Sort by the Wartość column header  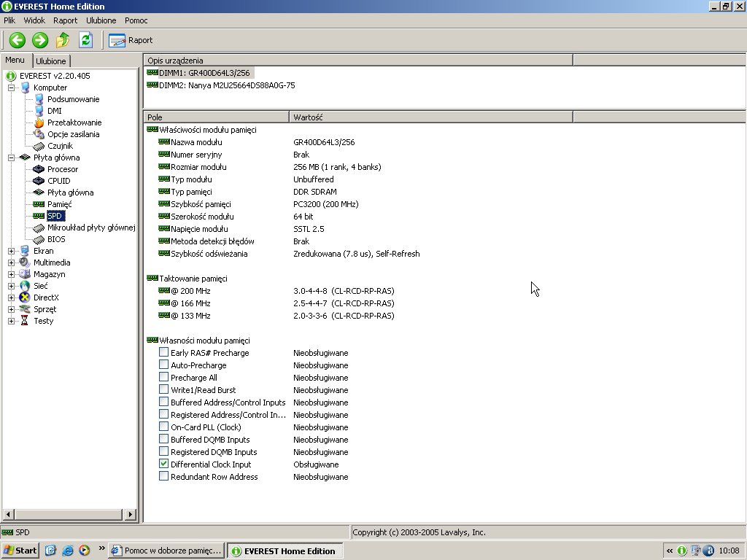pyautogui.click(x=430, y=117)
